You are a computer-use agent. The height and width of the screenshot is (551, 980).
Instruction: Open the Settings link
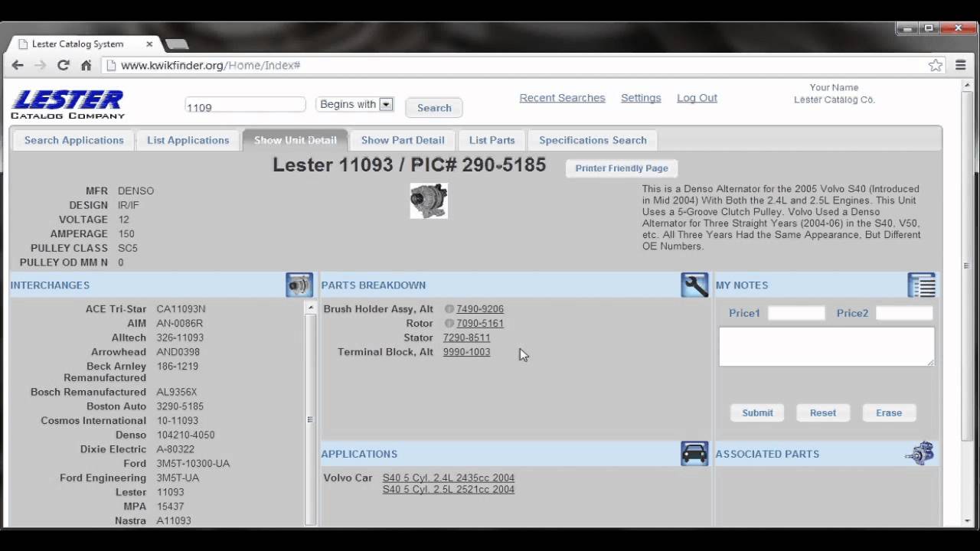coord(641,98)
